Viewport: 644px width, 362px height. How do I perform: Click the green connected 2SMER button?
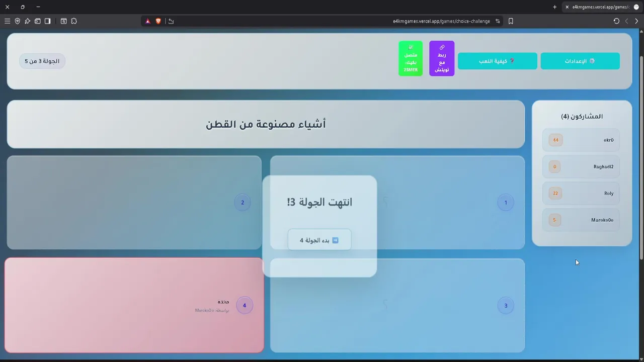[x=411, y=58]
